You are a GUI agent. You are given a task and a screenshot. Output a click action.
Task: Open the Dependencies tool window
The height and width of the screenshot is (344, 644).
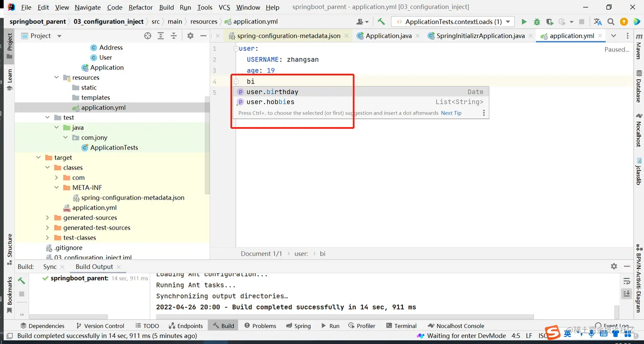pos(42,326)
